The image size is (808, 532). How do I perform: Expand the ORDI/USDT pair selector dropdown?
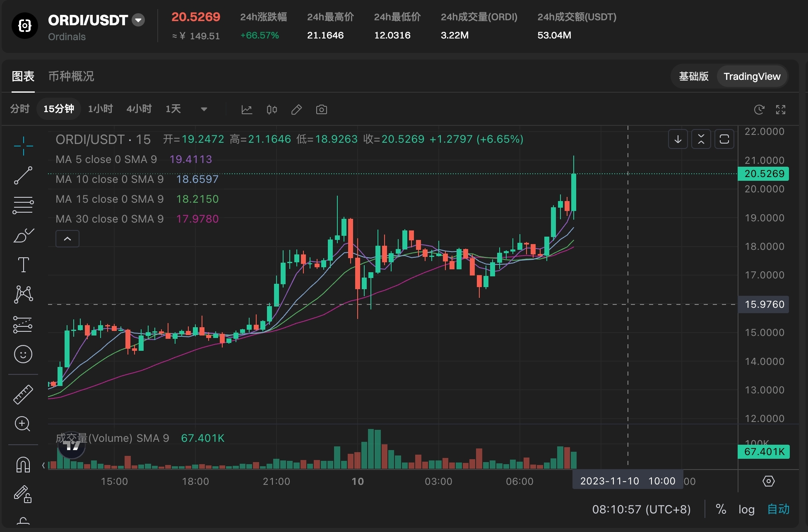click(138, 20)
